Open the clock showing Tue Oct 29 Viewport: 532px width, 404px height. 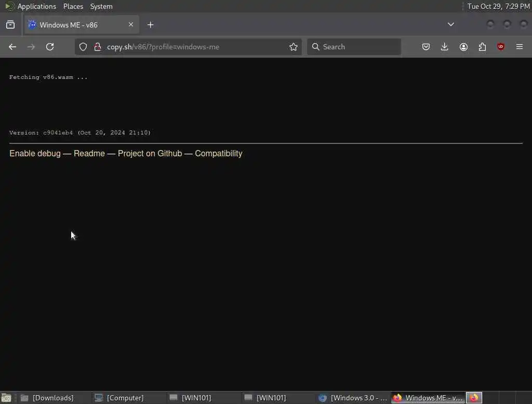(x=498, y=6)
